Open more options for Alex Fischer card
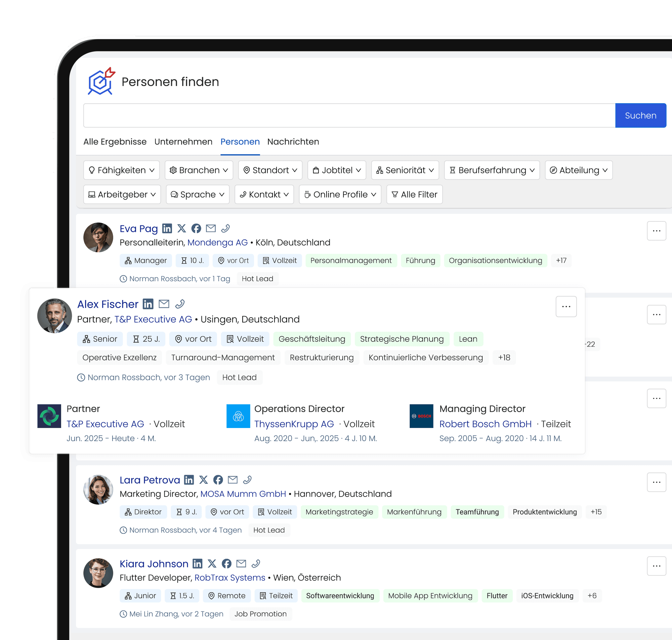The width and height of the screenshot is (672, 640). [566, 306]
